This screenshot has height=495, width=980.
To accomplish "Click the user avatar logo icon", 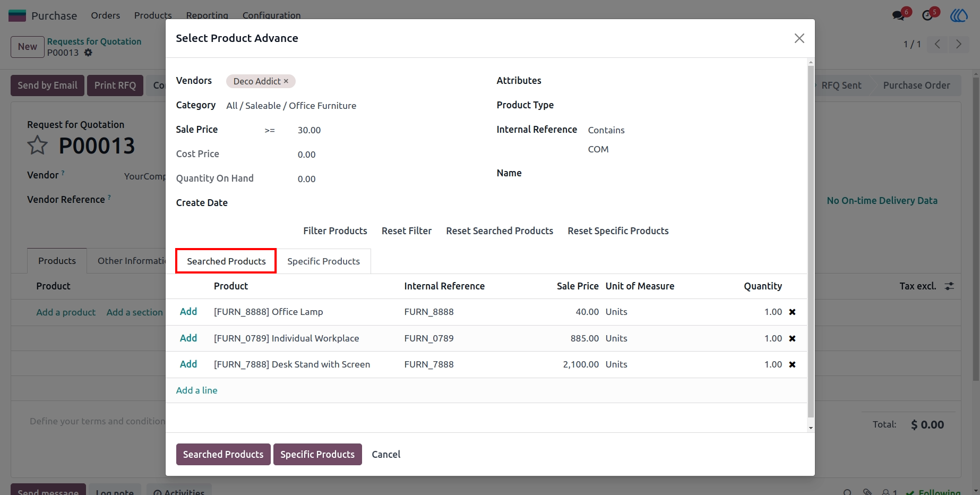I will point(959,15).
